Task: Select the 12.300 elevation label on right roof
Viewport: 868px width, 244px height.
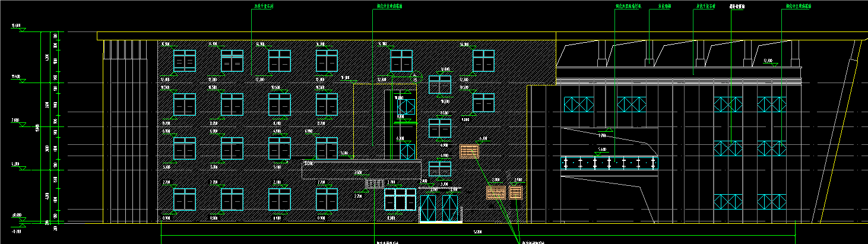Action: click(768, 61)
